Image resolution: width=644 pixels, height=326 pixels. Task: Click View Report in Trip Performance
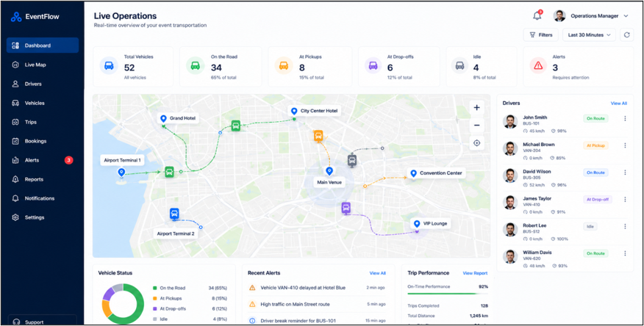(x=475, y=273)
